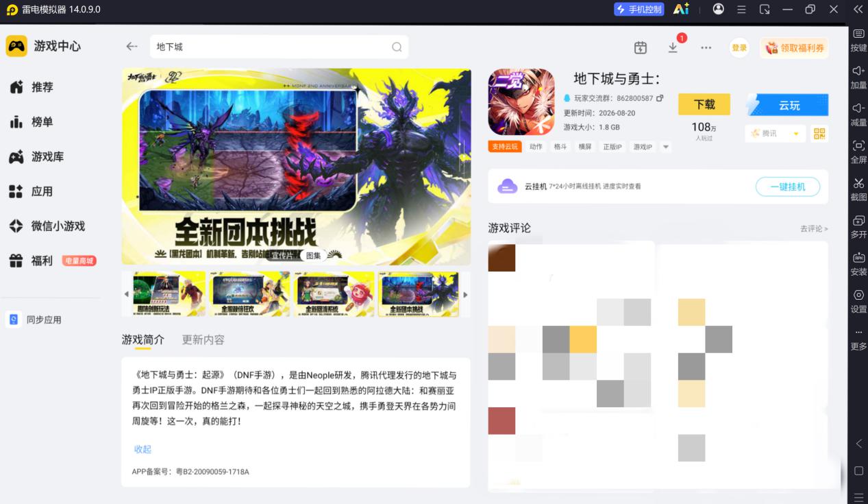Select the 全服跨狂欢 thumbnail

[250, 294]
